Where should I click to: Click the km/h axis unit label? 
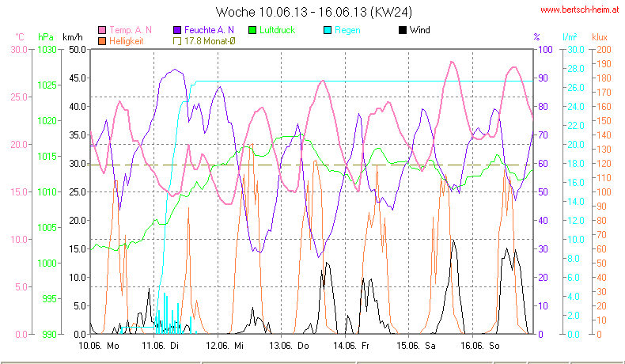coord(73,37)
